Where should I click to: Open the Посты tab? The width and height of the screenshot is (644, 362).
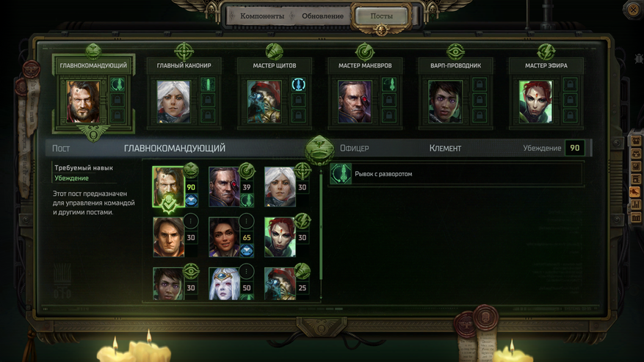coord(382,16)
